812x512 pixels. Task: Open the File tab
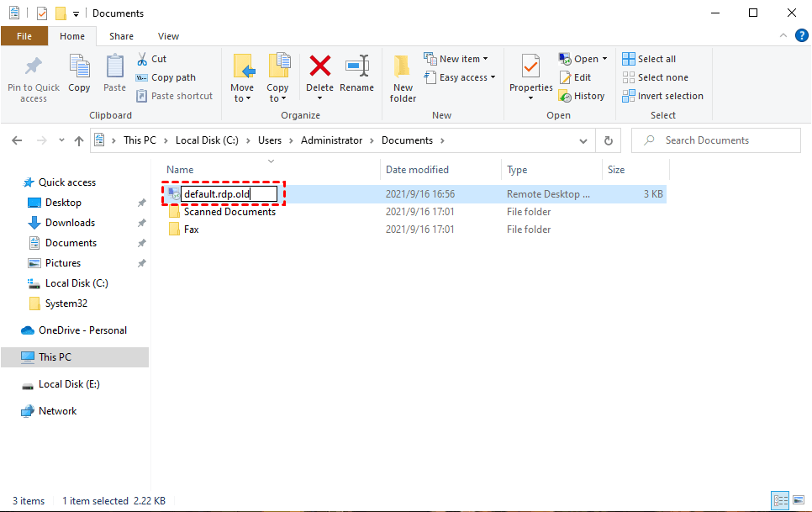24,36
